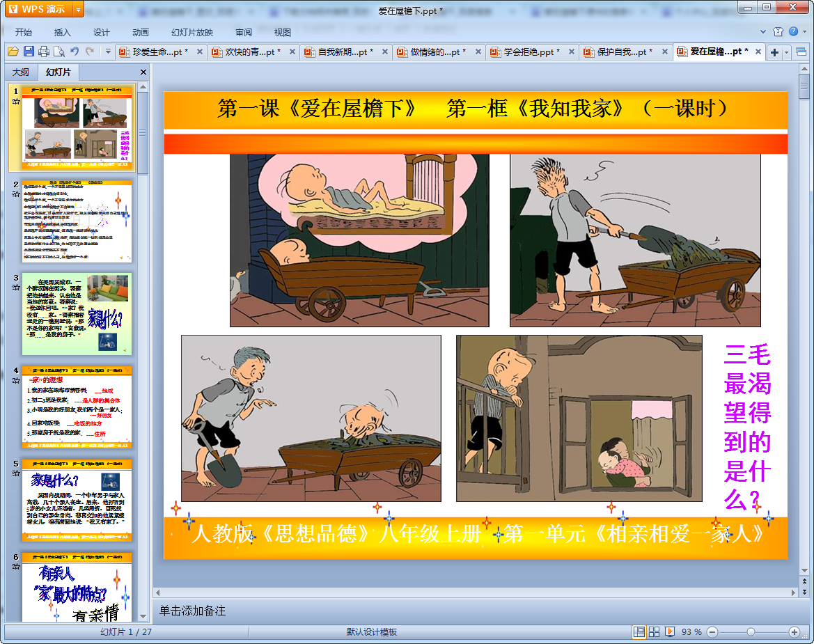Add a new document tab with plus icon

coord(774,52)
